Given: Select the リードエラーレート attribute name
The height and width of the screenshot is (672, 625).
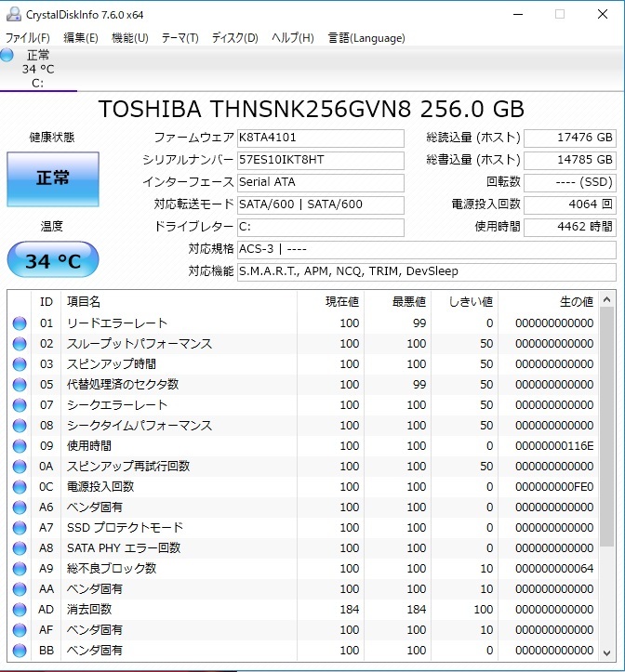Looking at the screenshot, I should (x=117, y=323).
